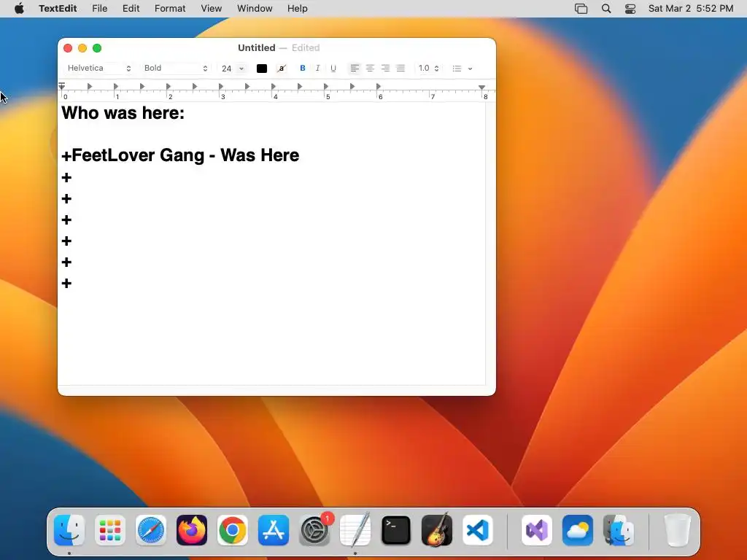This screenshot has width=747, height=560.
Task: Click the "+FeetLover Gang - Was Here" line
Action: (181, 155)
